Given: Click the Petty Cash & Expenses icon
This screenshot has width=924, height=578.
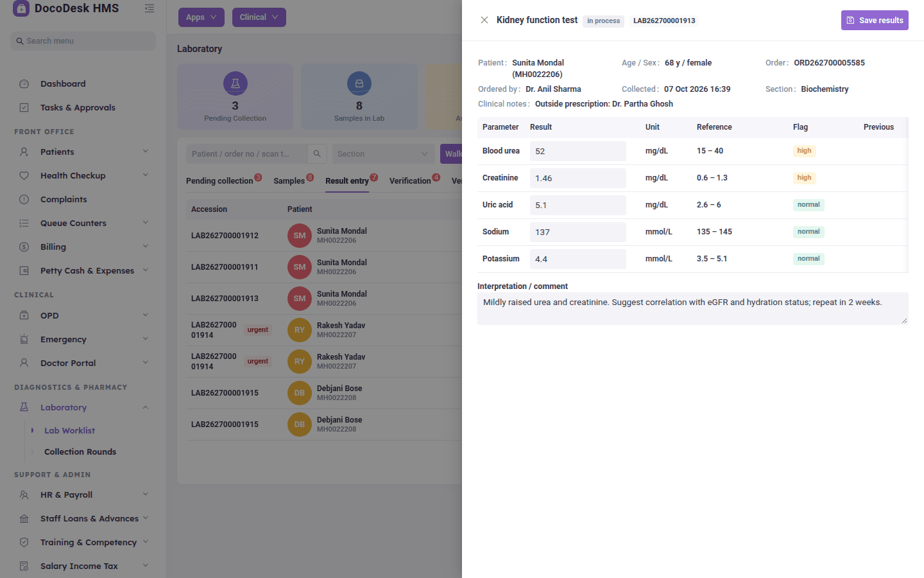Looking at the screenshot, I should click(x=24, y=270).
